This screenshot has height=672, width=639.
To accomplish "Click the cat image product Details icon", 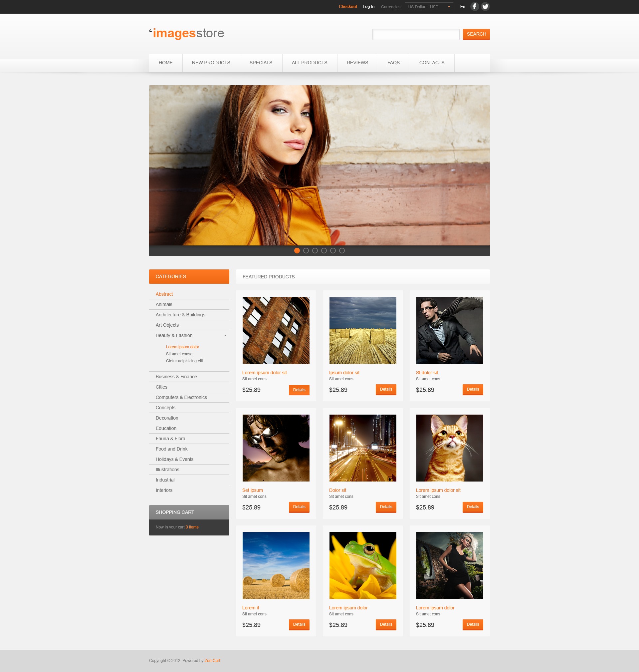I will point(472,507).
